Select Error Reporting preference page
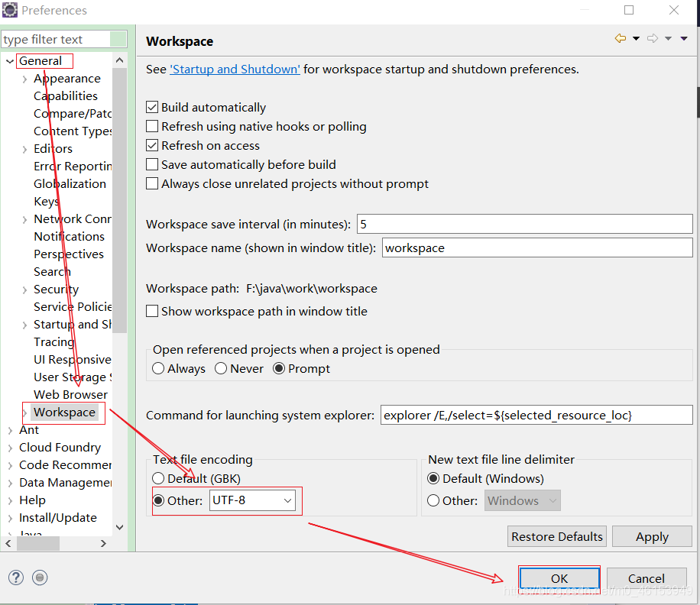700x605 pixels. 73,167
